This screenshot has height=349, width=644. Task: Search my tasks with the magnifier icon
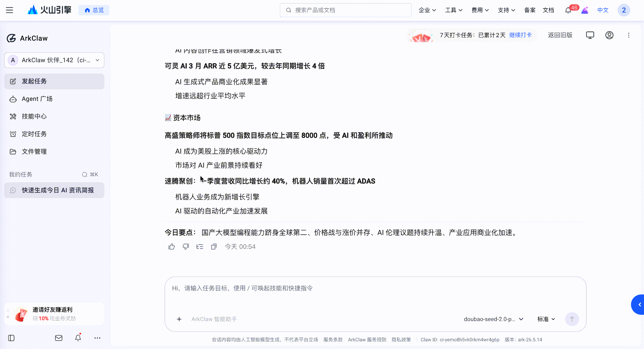click(85, 174)
